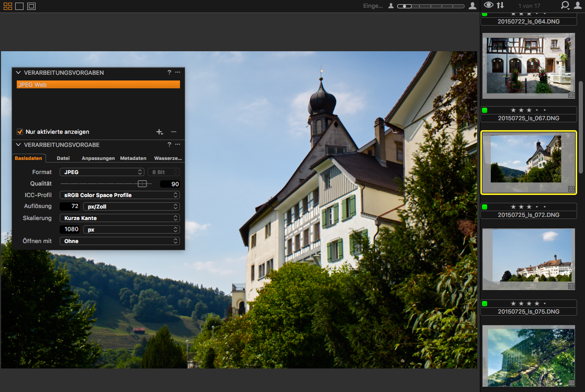The height and width of the screenshot is (392, 585).
Task: Click the star rating of 20150725_ls_072.DNG
Action: pyautogui.click(x=528, y=207)
